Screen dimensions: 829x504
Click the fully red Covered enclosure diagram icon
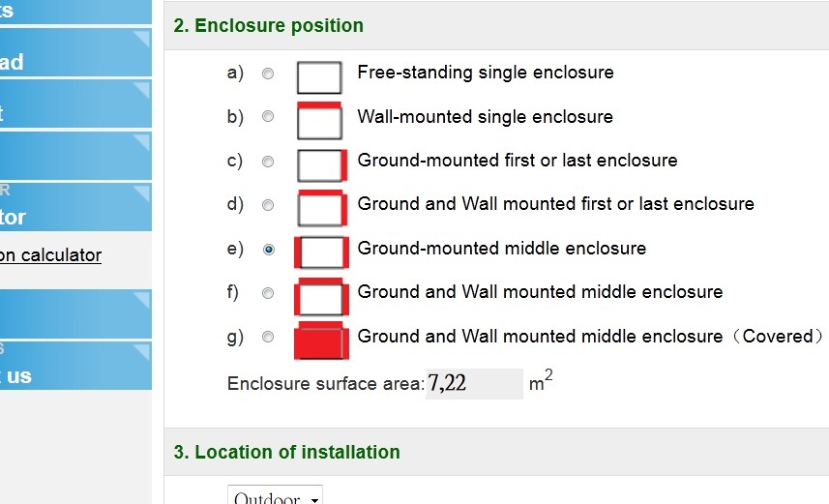[320, 339]
